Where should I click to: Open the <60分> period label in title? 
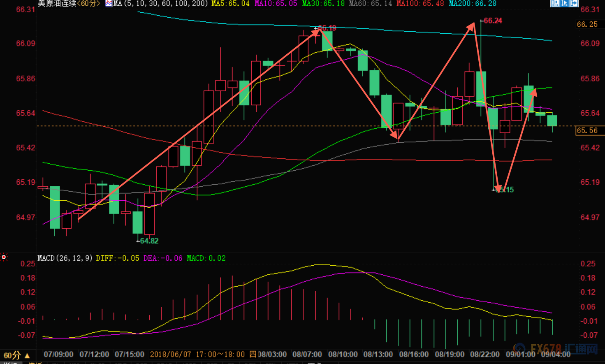coord(88,4)
